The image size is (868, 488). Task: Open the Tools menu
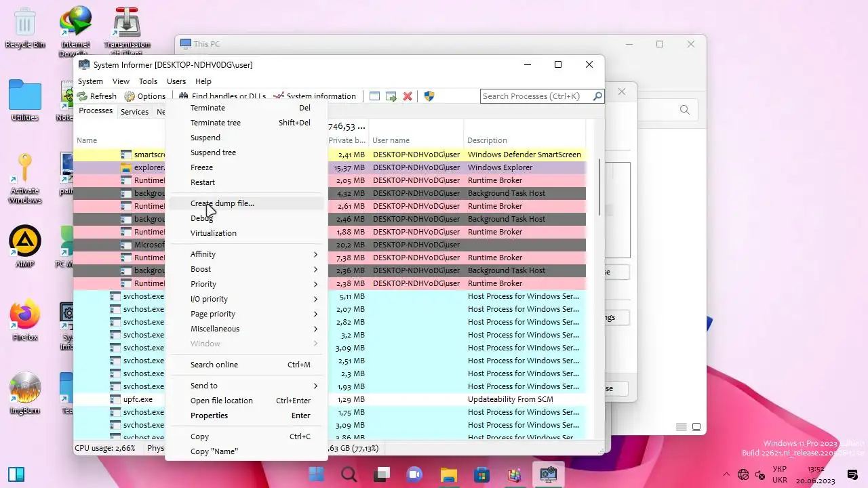(x=148, y=81)
